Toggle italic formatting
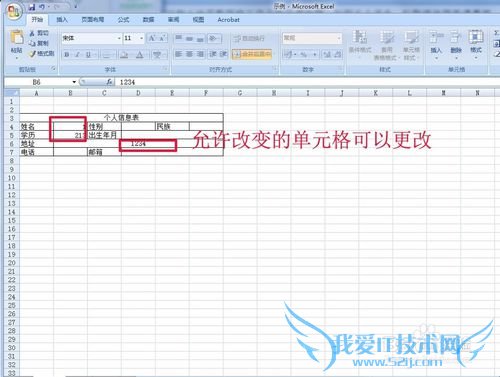 point(77,54)
